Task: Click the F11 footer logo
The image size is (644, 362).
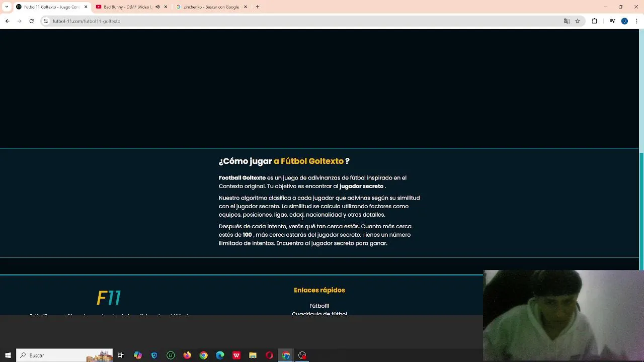Action: pos(109,298)
